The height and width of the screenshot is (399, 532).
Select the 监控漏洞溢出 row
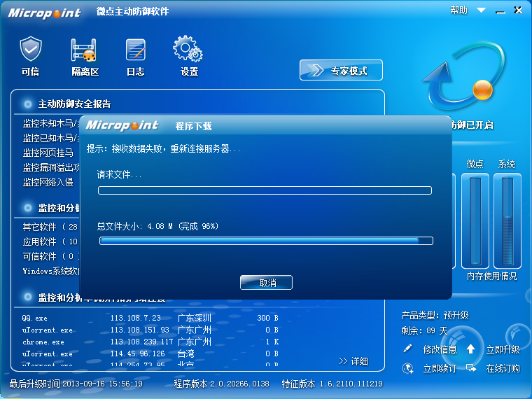51,167
